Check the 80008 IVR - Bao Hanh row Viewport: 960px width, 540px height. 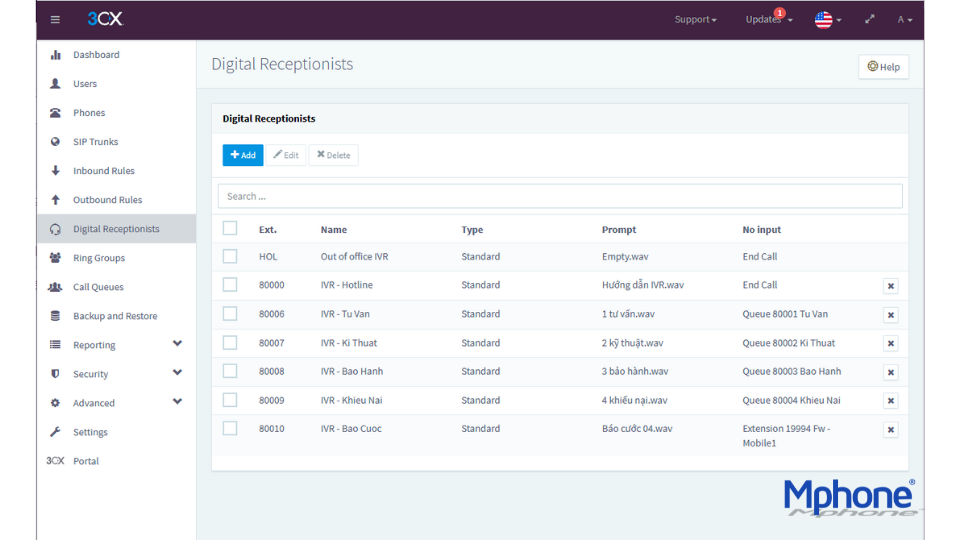click(230, 371)
